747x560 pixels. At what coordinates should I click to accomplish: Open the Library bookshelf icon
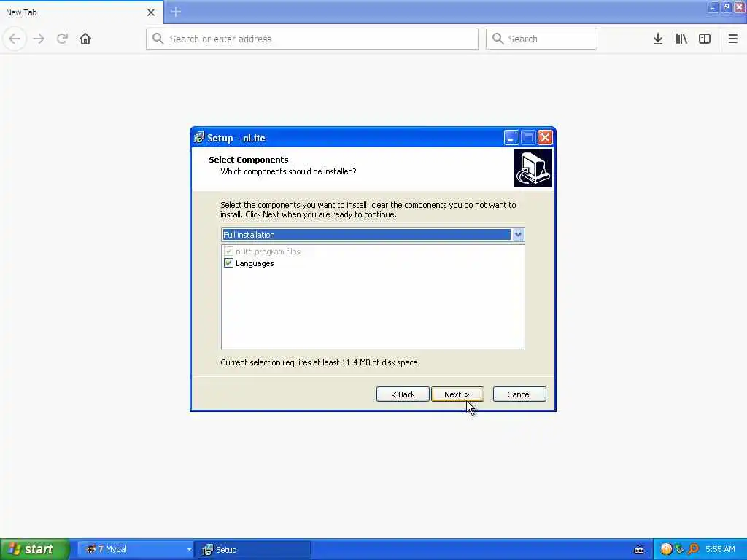[x=681, y=39]
